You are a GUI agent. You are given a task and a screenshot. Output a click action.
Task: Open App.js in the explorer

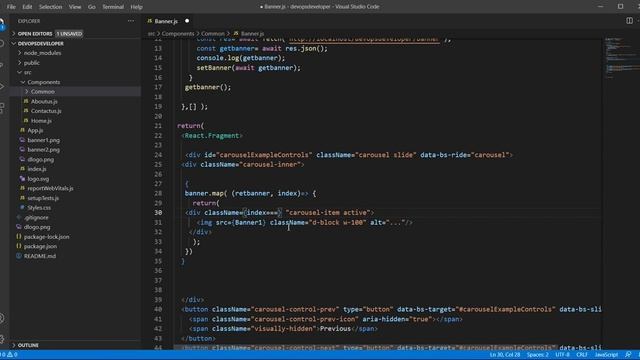(35, 131)
